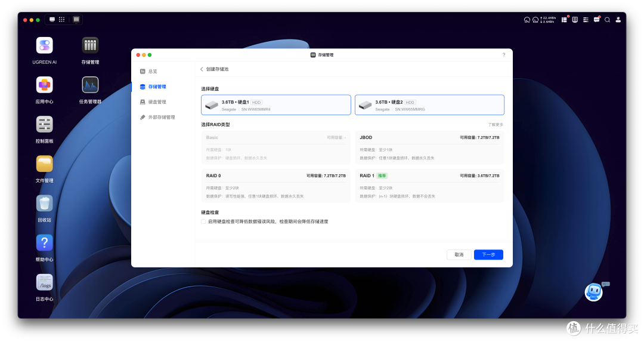Image resolution: width=644 pixels, height=342 pixels.
Task: Open the app grid launcher in top bar
Action: [61, 19]
